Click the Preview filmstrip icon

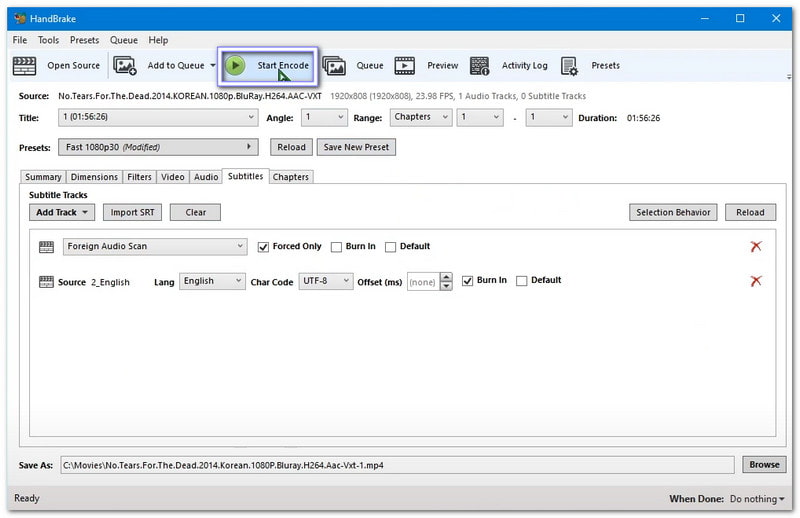click(x=404, y=66)
